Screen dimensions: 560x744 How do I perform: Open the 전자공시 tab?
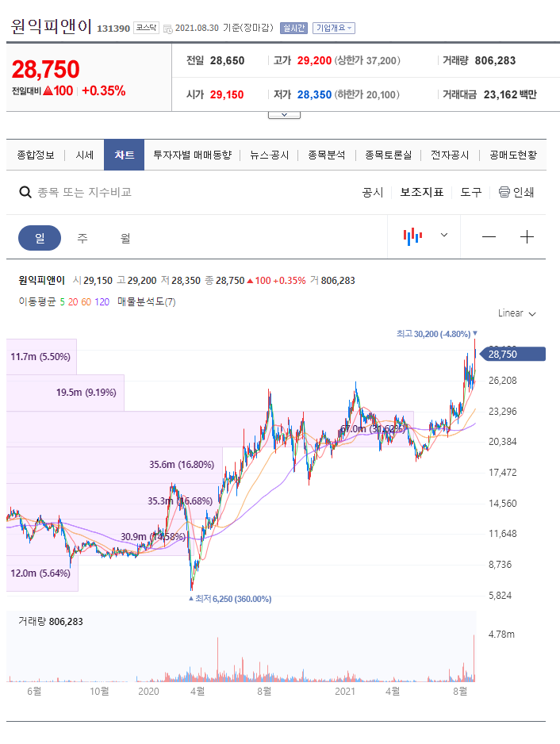[450, 155]
